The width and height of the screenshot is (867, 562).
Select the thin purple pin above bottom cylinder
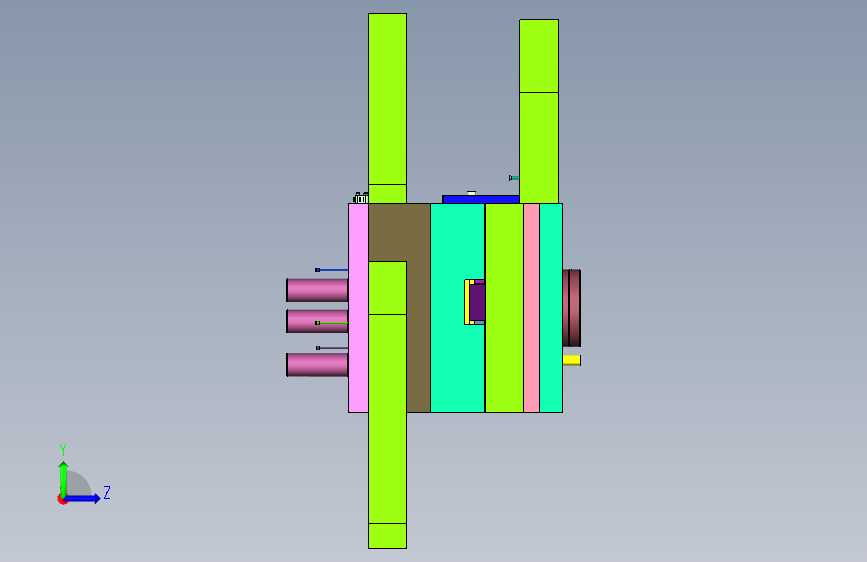[332, 348]
